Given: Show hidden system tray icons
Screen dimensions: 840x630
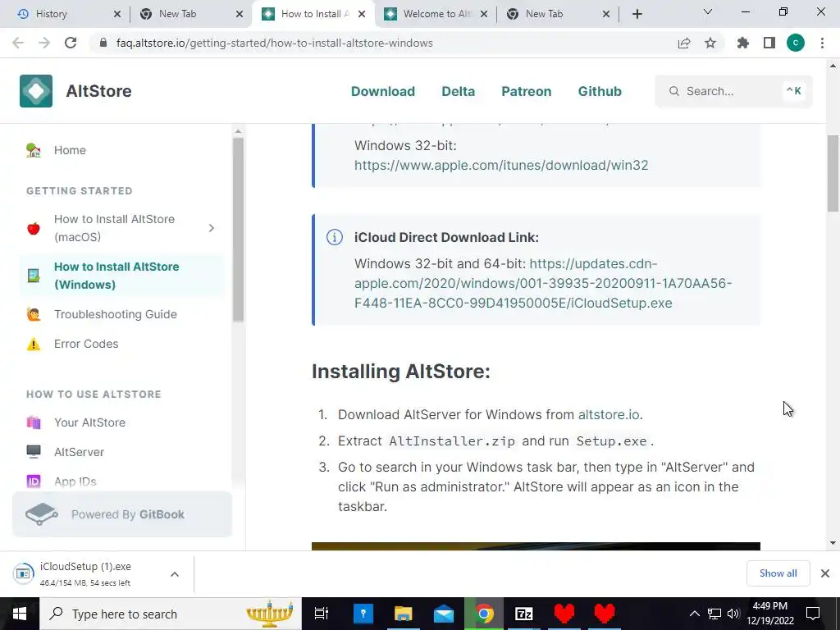Looking at the screenshot, I should point(694,614).
